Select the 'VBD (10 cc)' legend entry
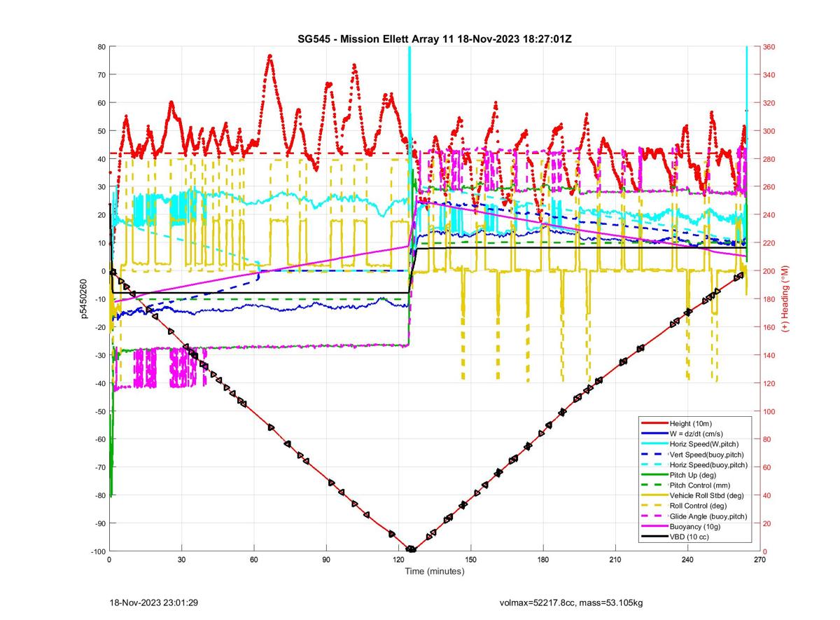840x620 pixels. [x=689, y=537]
